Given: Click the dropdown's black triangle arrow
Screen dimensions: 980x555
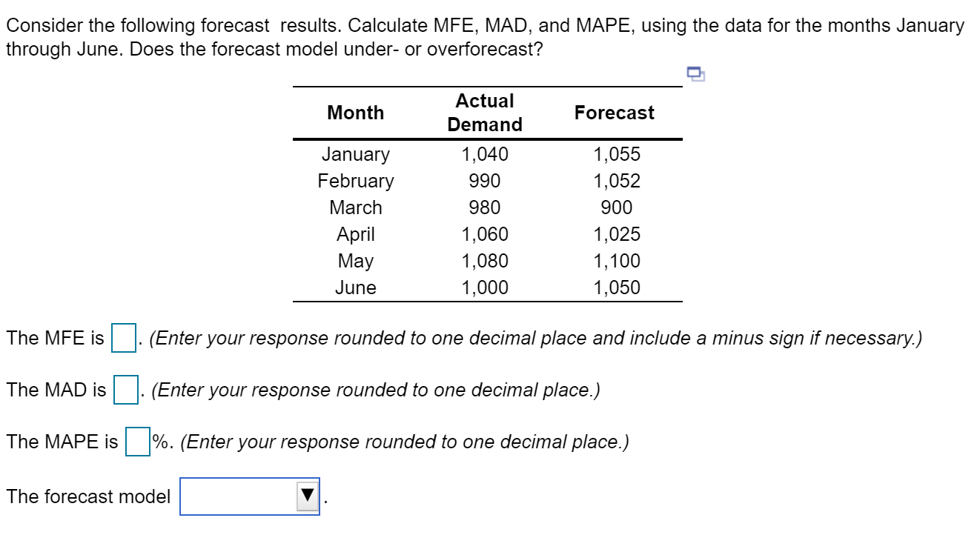Looking at the screenshot, I should click(308, 495).
